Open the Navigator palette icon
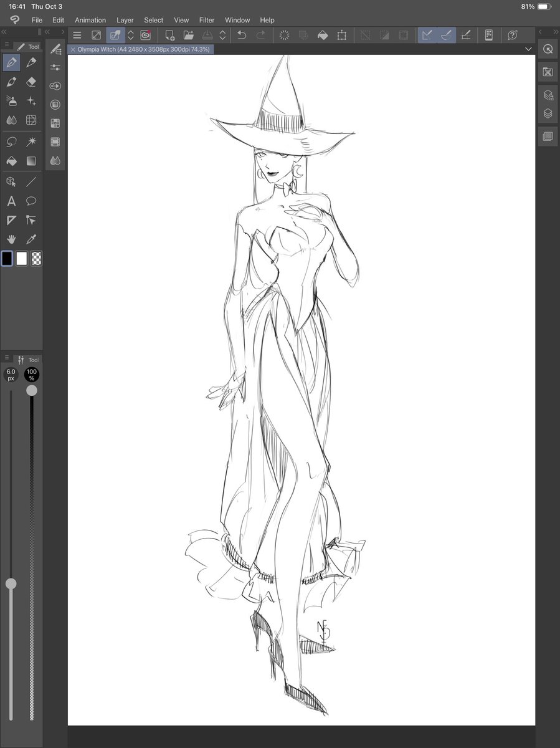The height and width of the screenshot is (748, 560). [x=548, y=49]
